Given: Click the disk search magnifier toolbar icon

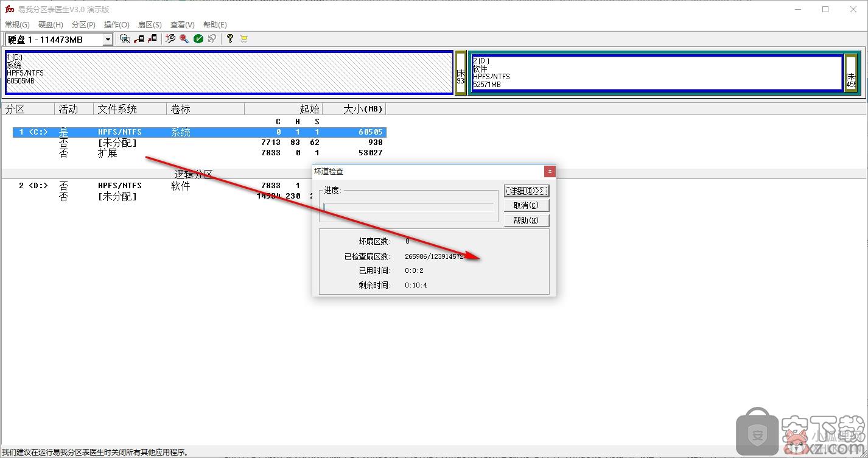Looking at the screenshot, I should 125,39.
